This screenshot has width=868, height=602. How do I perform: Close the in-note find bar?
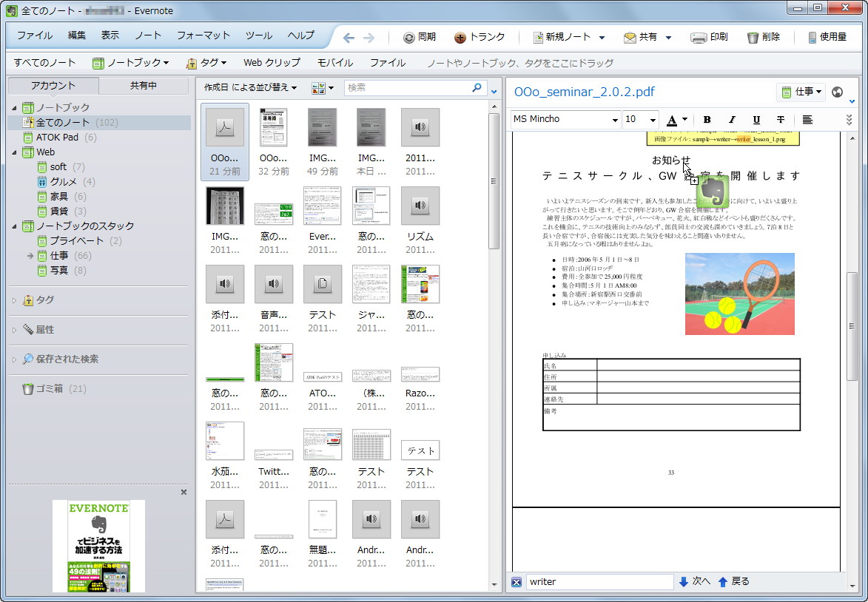(x=517, y=581)
